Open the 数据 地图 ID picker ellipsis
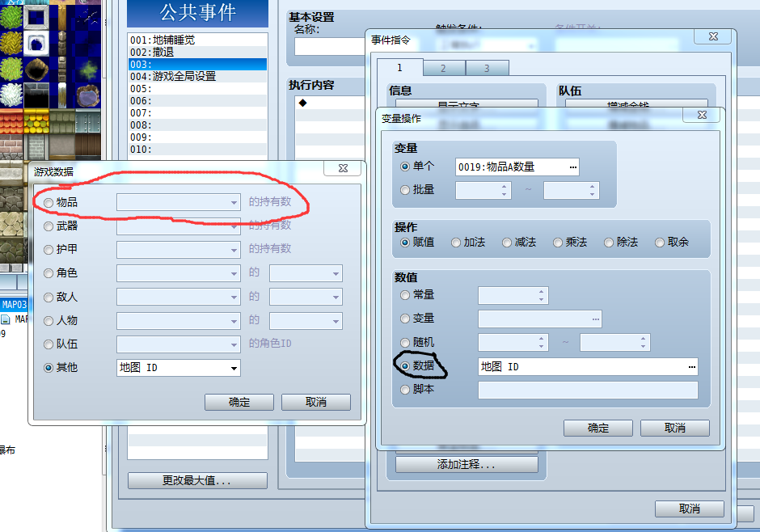Screen dimensions: 760x532 pos(691,367)
